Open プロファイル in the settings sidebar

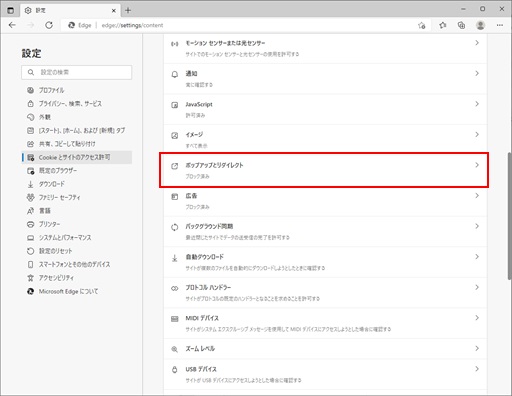pos(77,90)
